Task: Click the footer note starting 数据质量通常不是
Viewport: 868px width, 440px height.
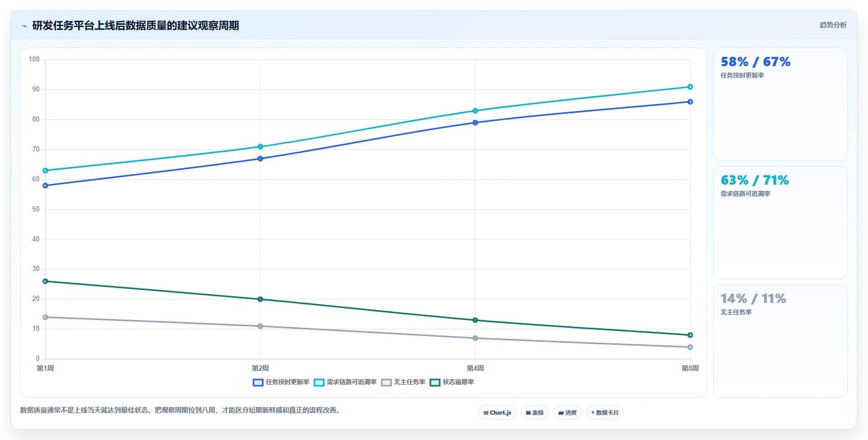Action: [180, 411]
